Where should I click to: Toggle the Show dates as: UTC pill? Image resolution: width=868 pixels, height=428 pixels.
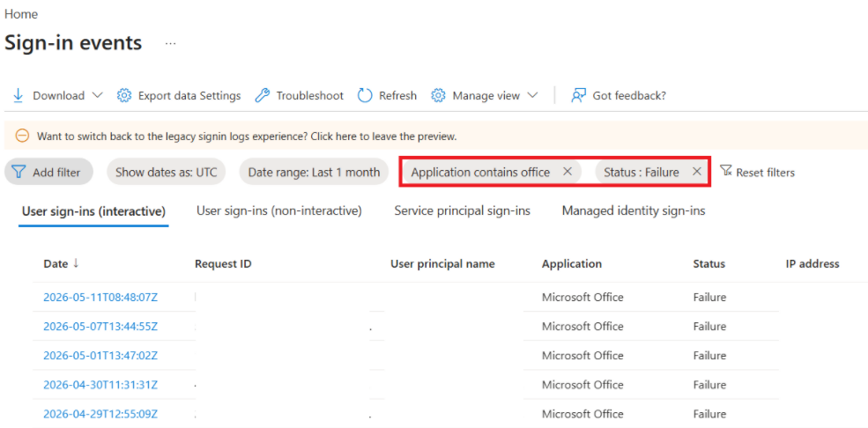pyautogui.click(x=166, y=172)
